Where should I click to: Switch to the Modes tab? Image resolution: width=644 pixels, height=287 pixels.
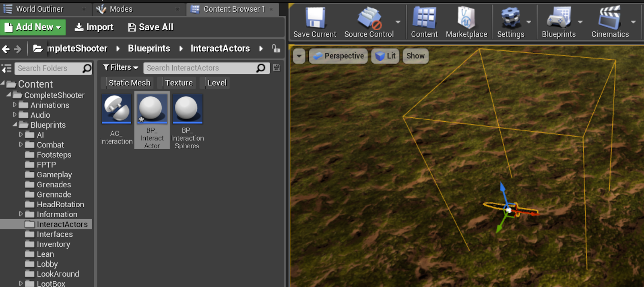(x=121, y=9)
